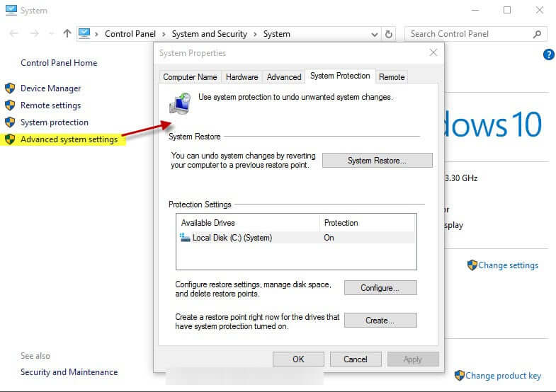
Task: Click the Change product key link
Action: tap(503, 375)
